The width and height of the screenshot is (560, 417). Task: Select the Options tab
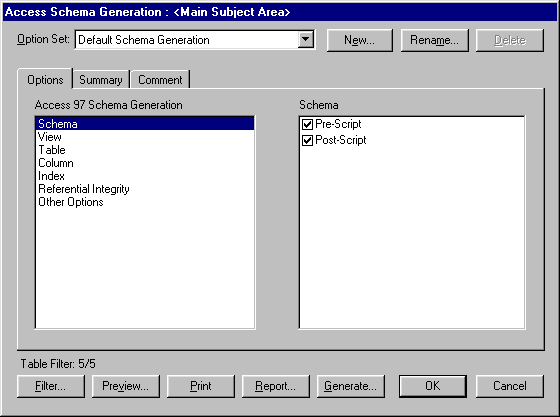45,79
